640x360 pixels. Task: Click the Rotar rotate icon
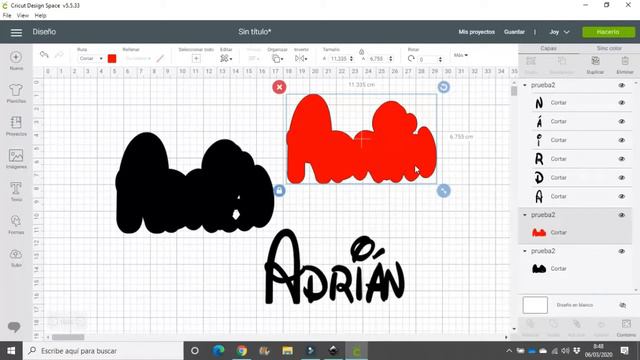pos(411,59)
